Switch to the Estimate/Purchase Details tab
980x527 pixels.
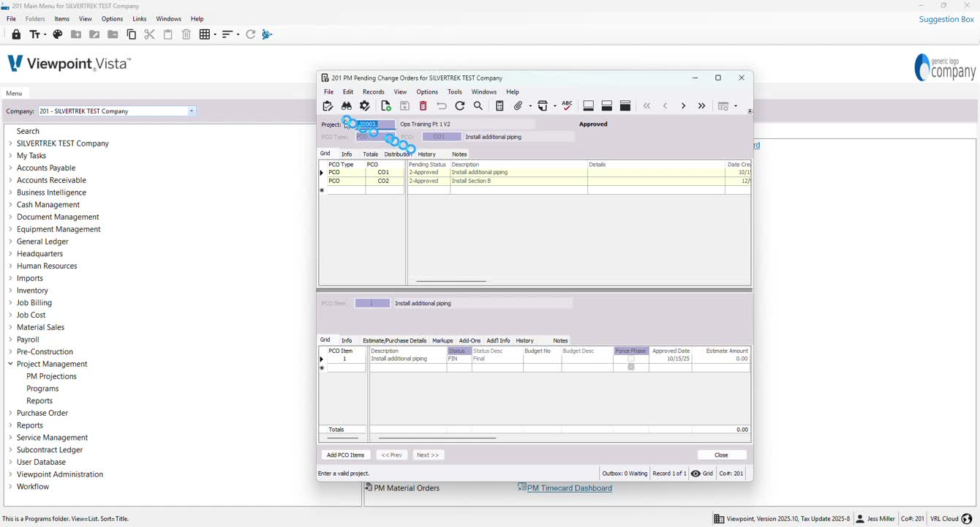[394, 341]
